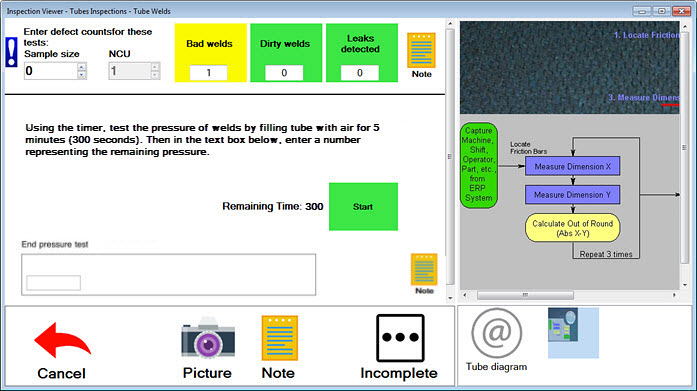Click the main panel scroll down arrow
The image size is (697, 391).
point(450,298)
